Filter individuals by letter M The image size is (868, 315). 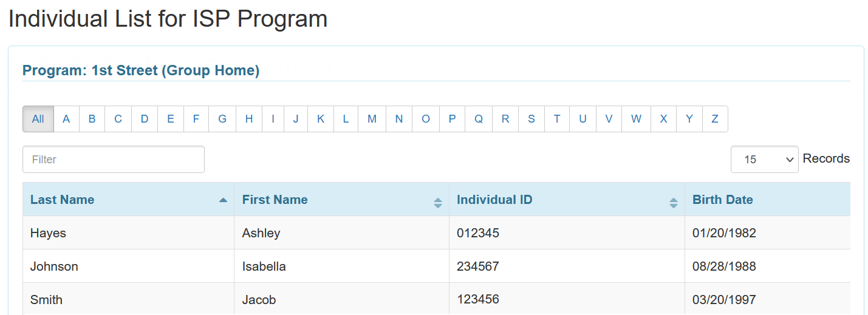tap(372, 119)
